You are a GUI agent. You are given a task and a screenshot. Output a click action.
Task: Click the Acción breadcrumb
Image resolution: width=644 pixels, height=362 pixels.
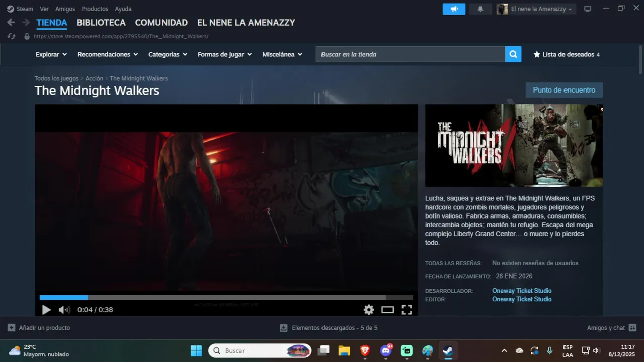94,78
